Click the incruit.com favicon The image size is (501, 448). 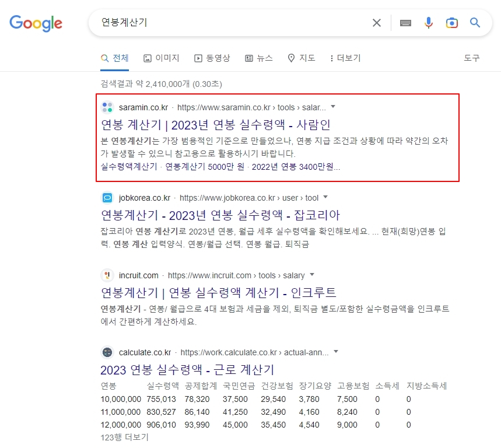[x=107, y=275]
